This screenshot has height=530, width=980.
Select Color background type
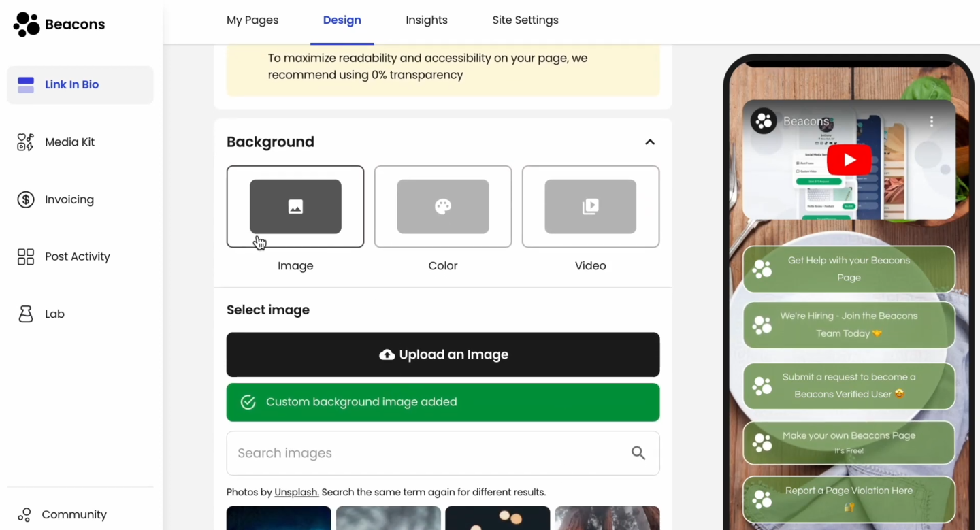(443, 207)
